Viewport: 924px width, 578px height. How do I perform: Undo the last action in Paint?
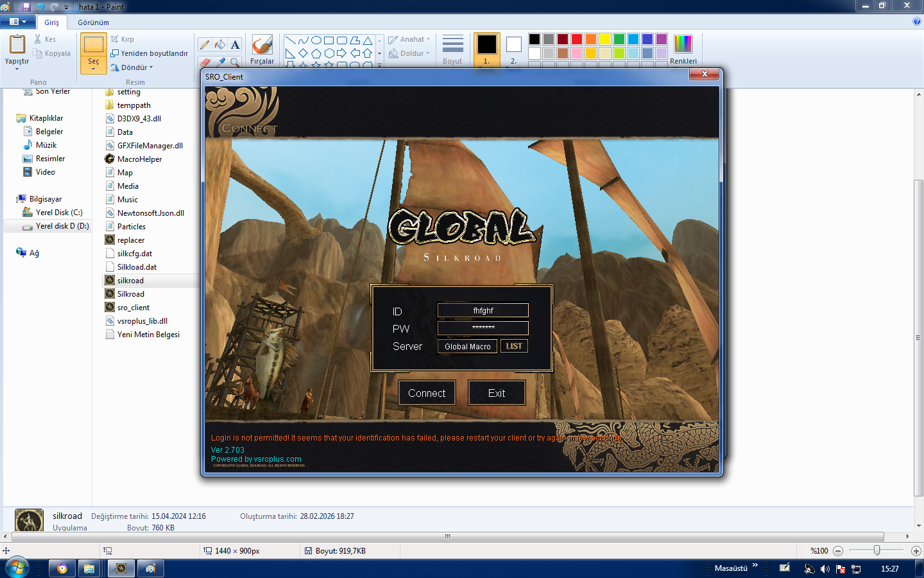40,6
